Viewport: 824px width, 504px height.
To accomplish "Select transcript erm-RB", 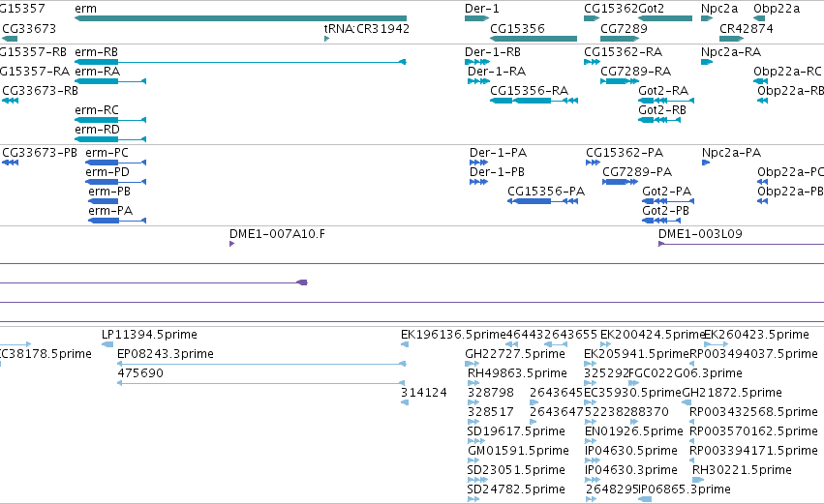I will (240, 62).
